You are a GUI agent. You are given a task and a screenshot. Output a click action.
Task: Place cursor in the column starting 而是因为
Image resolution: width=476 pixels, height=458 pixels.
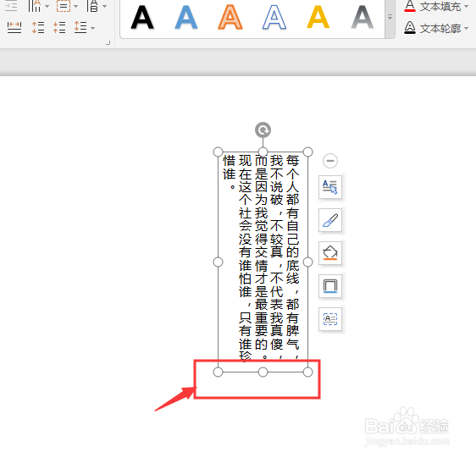point(261,257)
